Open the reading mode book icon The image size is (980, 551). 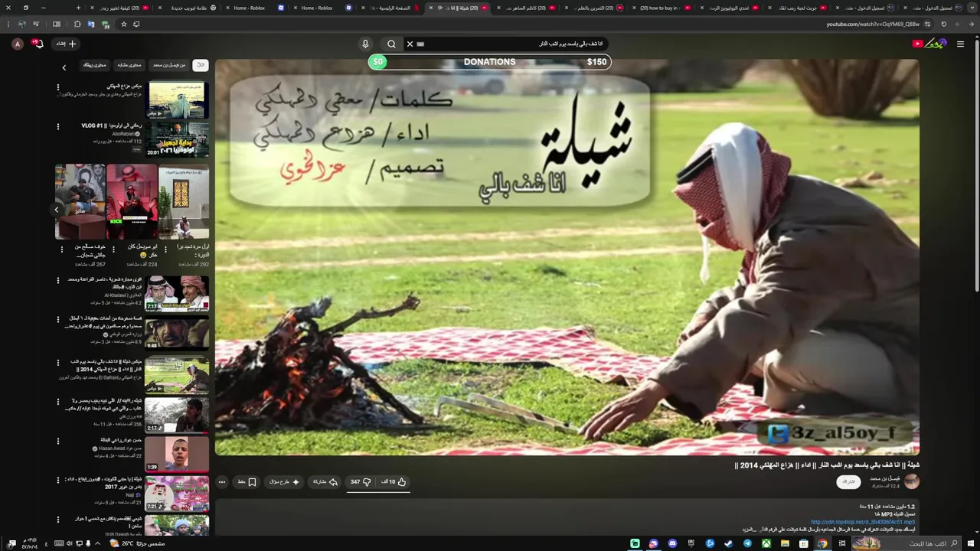56,24
